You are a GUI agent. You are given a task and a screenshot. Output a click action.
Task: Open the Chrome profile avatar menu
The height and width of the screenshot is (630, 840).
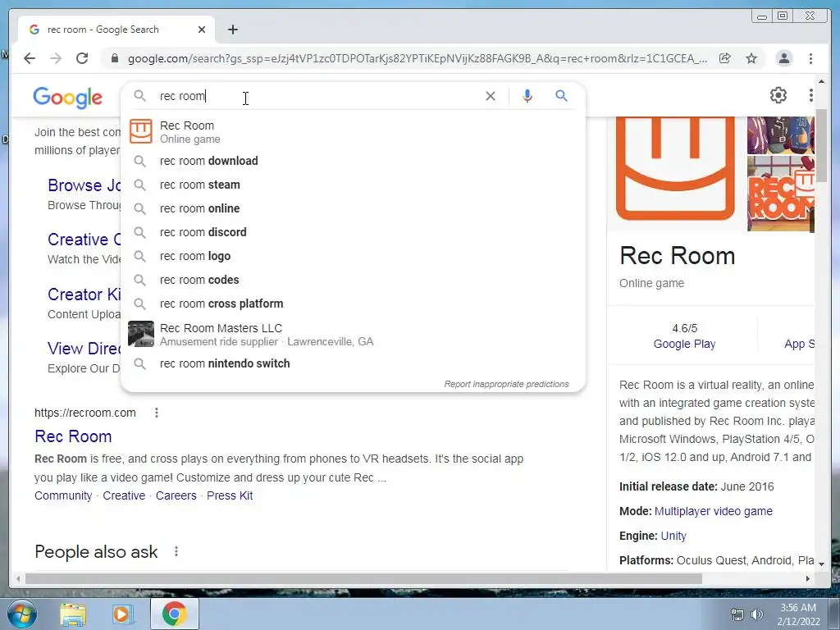(783, 58)
